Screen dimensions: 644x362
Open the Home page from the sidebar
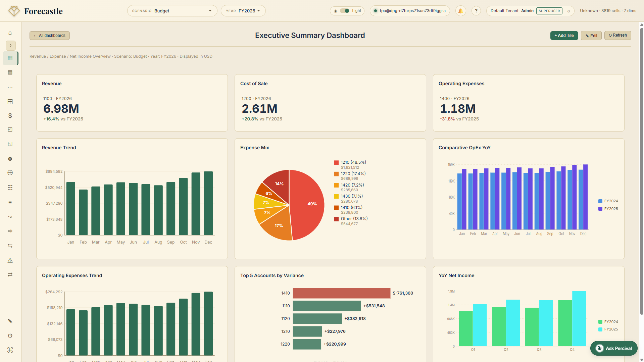click(x=10, y=33)
